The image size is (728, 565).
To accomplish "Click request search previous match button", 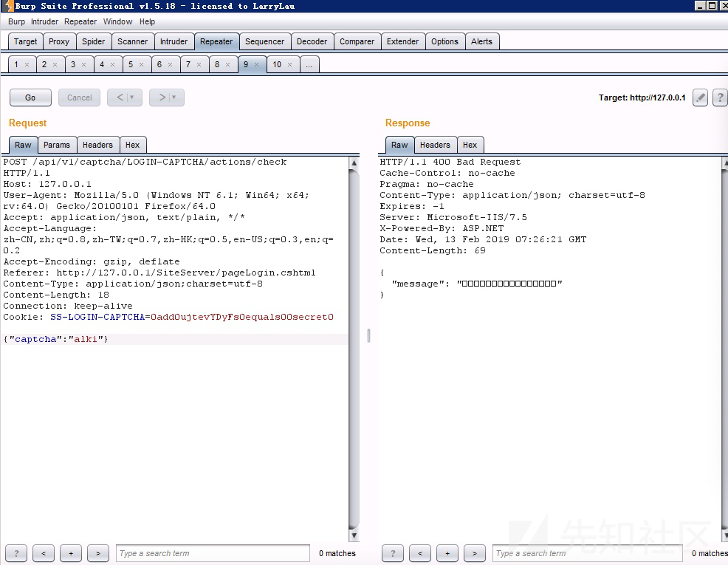I will point(44,553).
